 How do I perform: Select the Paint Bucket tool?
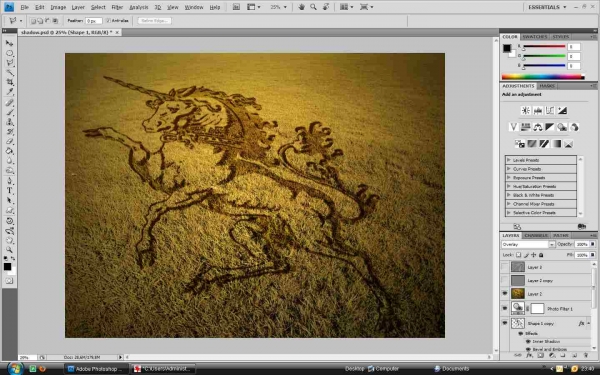point(10,152)
